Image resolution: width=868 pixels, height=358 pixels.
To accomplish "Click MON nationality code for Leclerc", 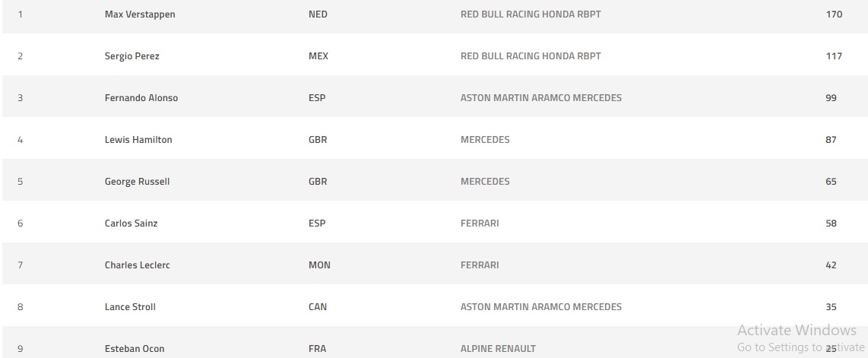I will [x=319, y=265].
